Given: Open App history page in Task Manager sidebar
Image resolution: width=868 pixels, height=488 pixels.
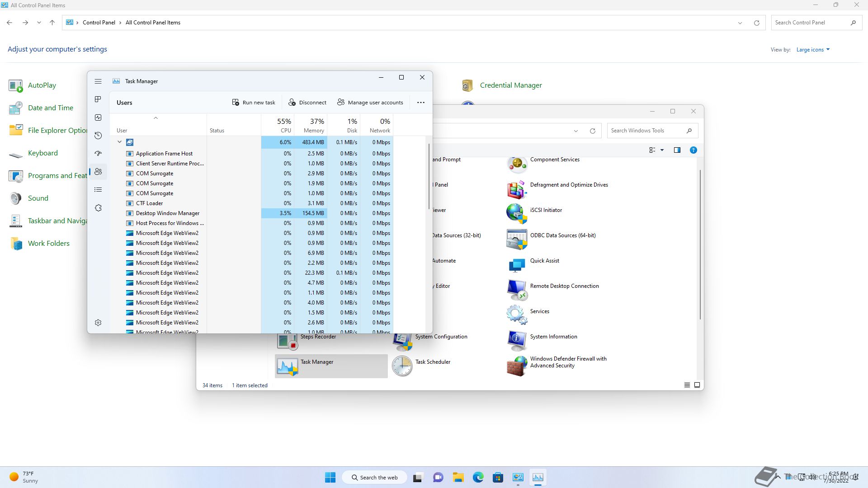Looking at the screenshot, I should click(x=98, y=136).
